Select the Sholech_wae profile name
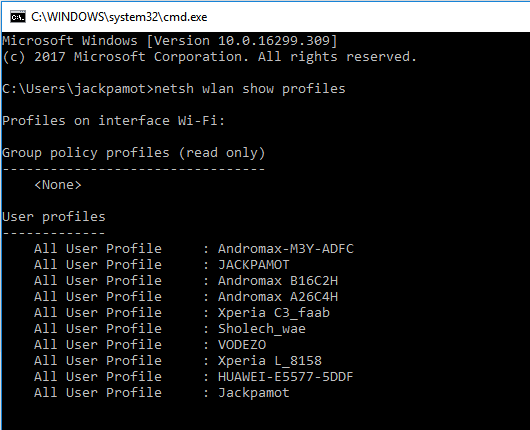Viewport: 530px width, 430px height. click(x=262, y=329)
